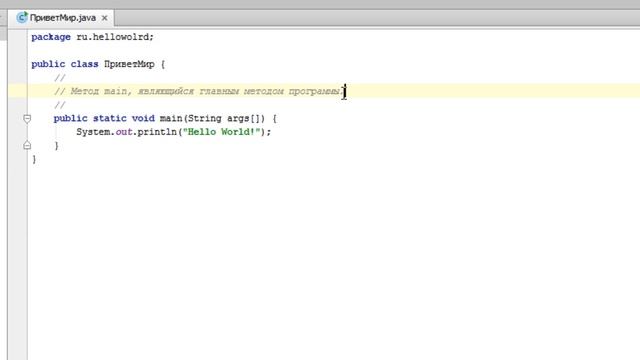Place cursor on 'package ru.hellowolrd;' line
Image resolution: width=640 pixels, height=360 pixels.
tap(93, 37)
